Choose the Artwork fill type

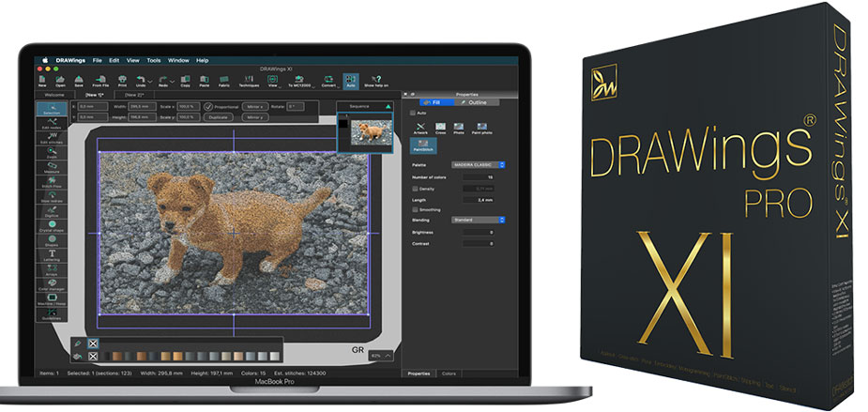[422, 129]
